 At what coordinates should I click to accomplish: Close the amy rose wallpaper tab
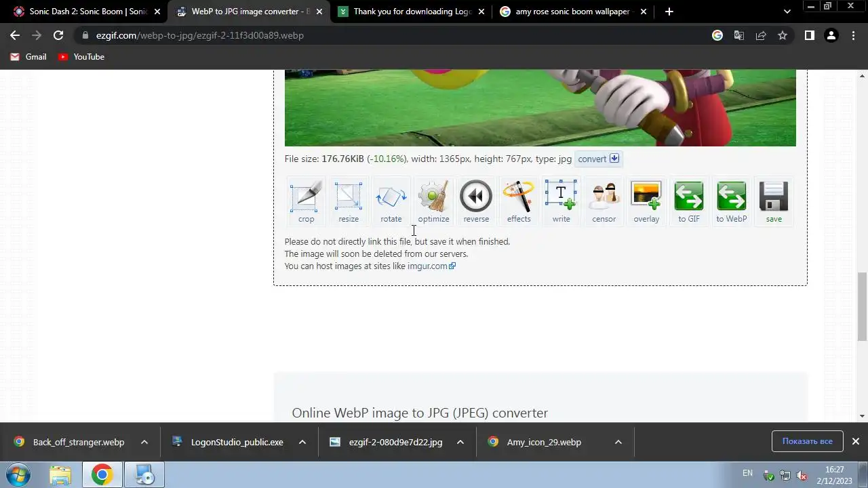click(x=644, y=12)
